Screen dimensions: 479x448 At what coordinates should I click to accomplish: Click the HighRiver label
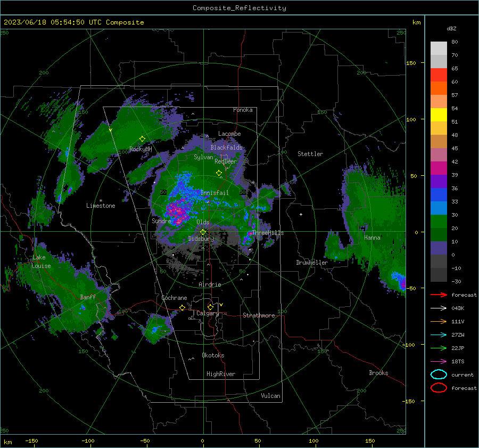pyautogui.click(x=221, y=374)
